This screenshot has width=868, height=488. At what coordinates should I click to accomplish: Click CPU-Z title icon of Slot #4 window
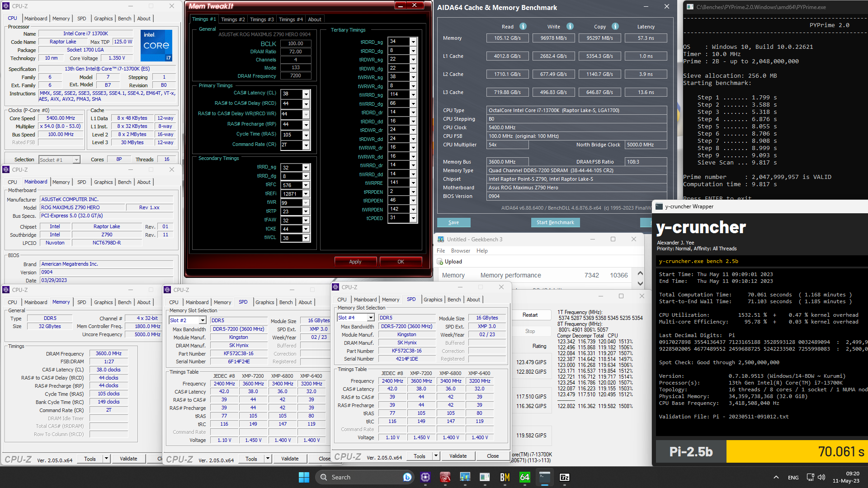(336, 287)
